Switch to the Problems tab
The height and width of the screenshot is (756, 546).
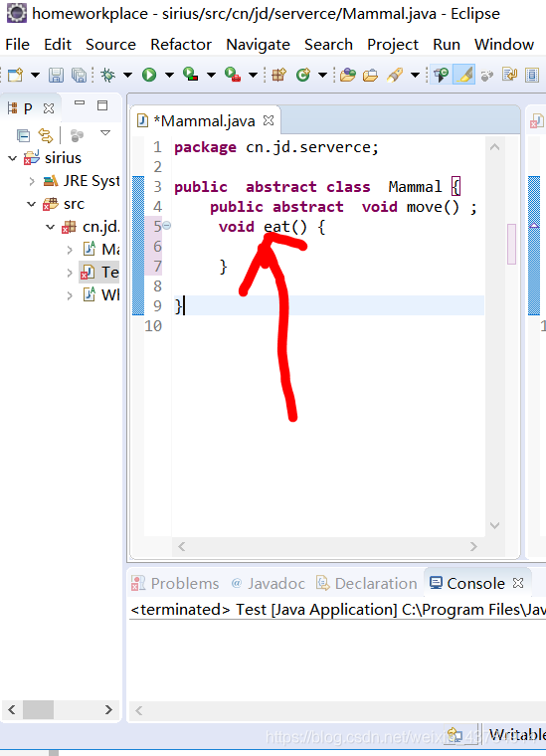pyautogui.click(x=175, y=583)
